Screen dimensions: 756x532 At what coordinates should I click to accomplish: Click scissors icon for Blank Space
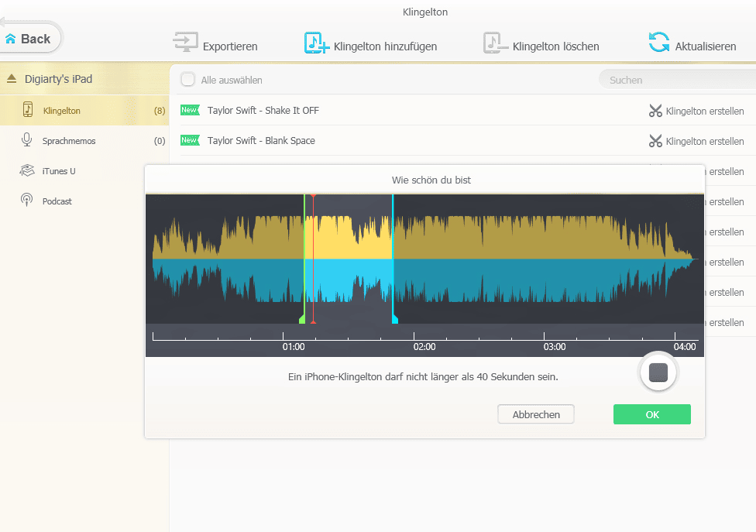pyautogui.click(x=656, y=141)
